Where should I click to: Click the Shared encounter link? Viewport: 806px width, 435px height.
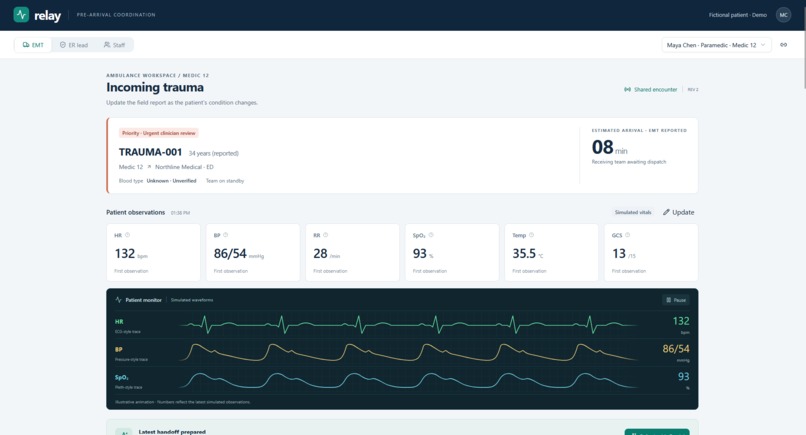coord(651,89)
